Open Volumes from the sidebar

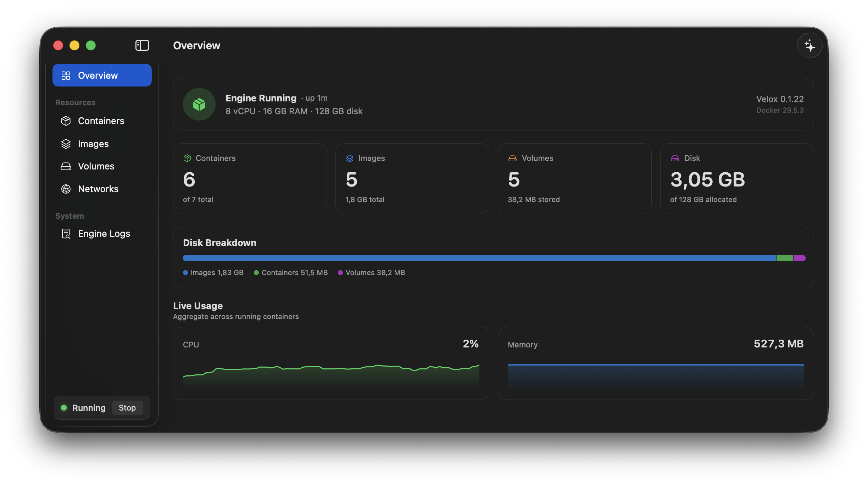[x=102, y=166]
